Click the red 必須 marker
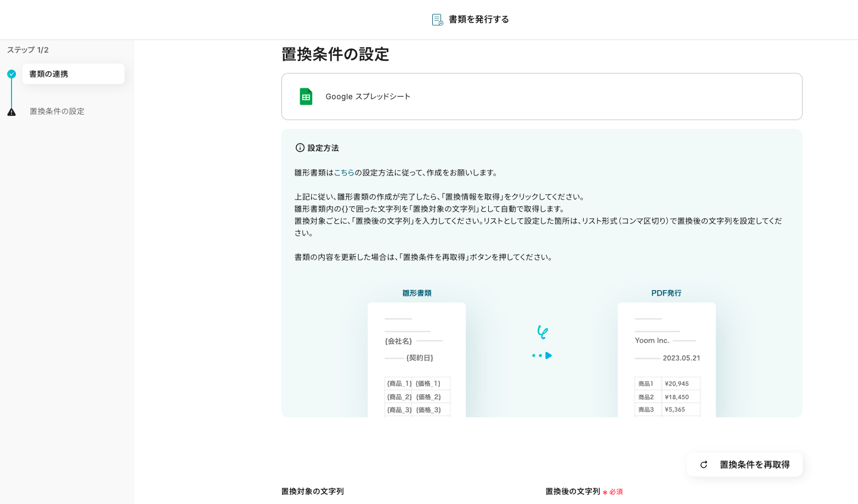This screenshot has width=858, height=504. [x=613, y=492]
